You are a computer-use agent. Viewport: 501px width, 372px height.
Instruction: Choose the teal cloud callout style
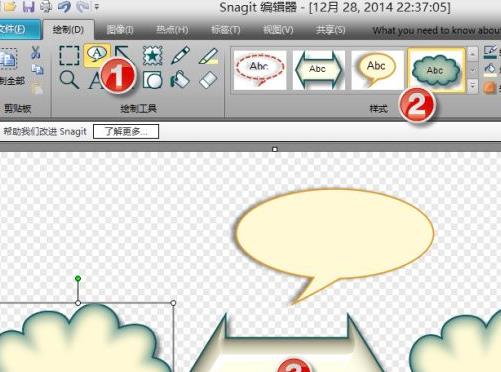(436, 70)
